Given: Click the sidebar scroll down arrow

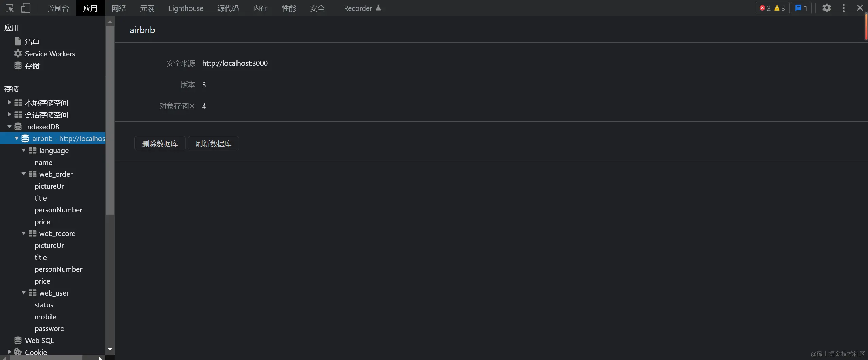Looking at the screenshot, I should coord(110,349).
